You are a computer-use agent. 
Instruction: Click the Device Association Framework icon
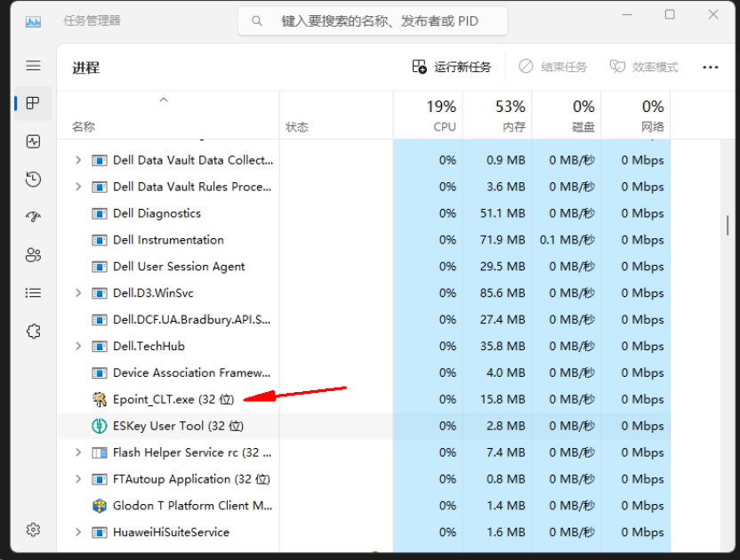99,373
